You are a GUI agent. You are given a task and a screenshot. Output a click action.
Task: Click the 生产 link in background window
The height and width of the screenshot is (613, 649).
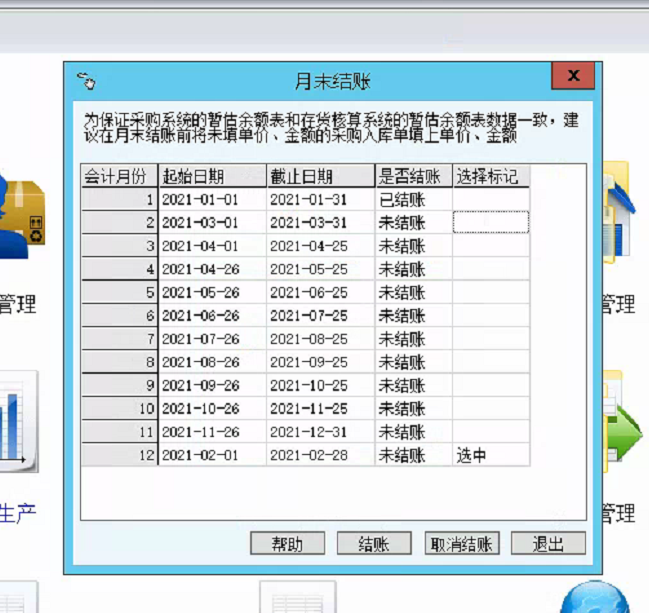tap(18, 513)
